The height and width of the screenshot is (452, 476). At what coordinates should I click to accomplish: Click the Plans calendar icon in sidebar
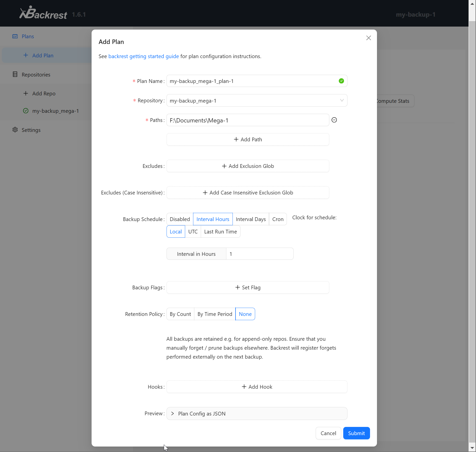point(15,36)
